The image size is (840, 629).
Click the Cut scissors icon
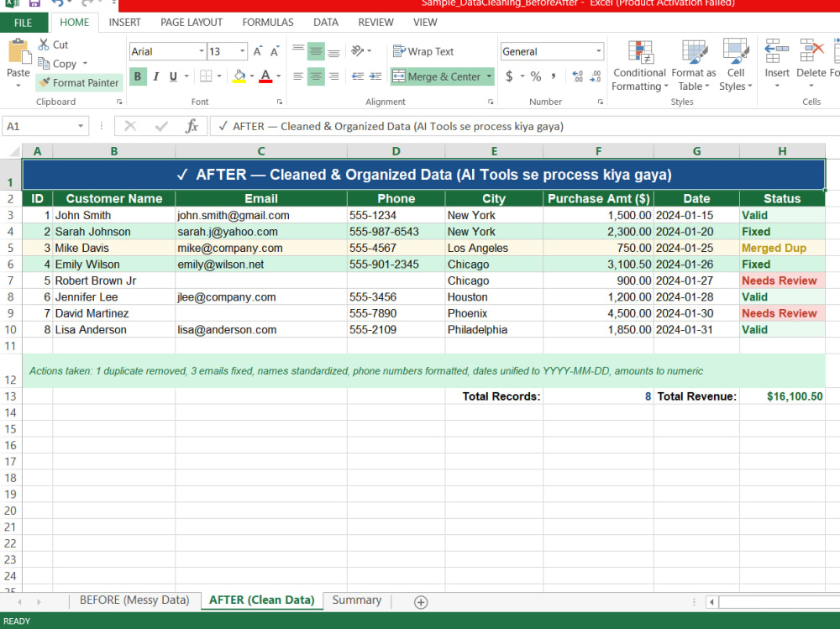point(44,45)
